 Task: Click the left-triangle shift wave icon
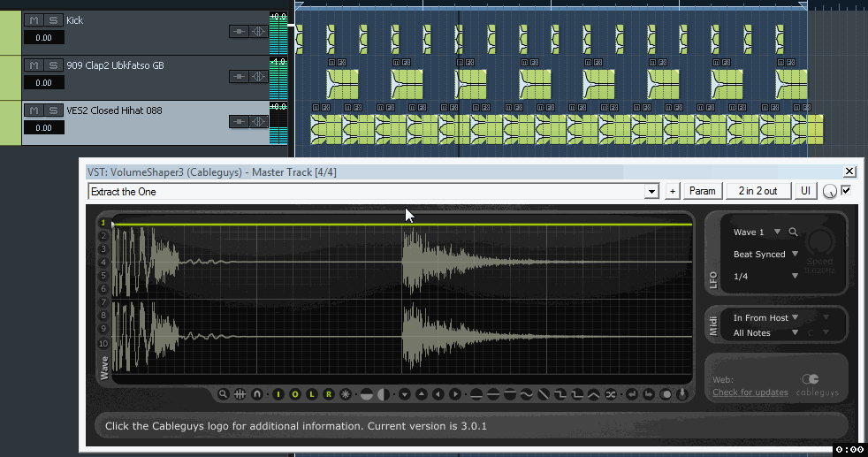click(x=438, y=394)
